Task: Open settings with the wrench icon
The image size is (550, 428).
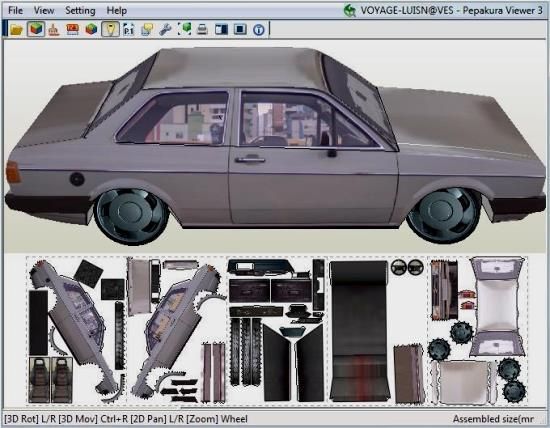Action: tap(165, 29)
